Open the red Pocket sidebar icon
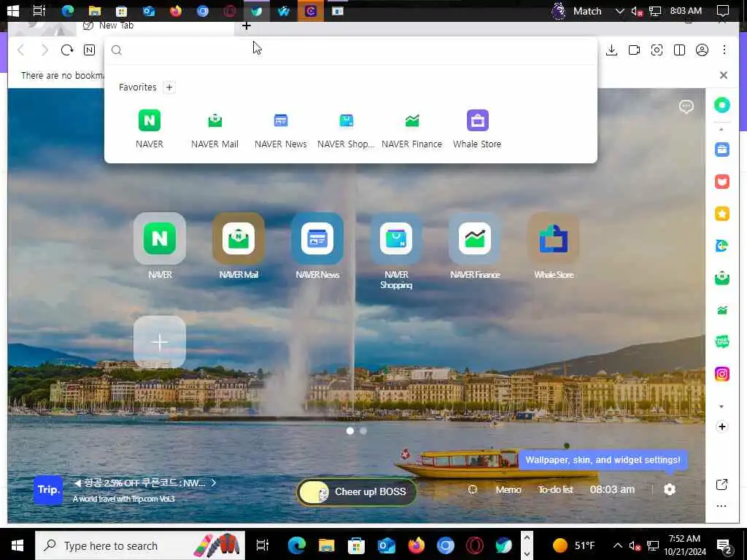The width and height of the screenshot is (747, 560). [721, 182]
